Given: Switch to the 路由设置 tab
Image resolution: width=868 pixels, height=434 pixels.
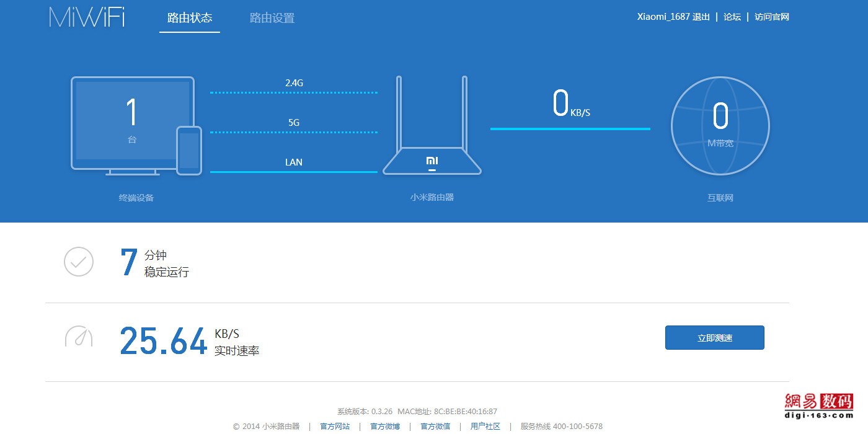Looking at the screenshot, I should coord(272,18).
